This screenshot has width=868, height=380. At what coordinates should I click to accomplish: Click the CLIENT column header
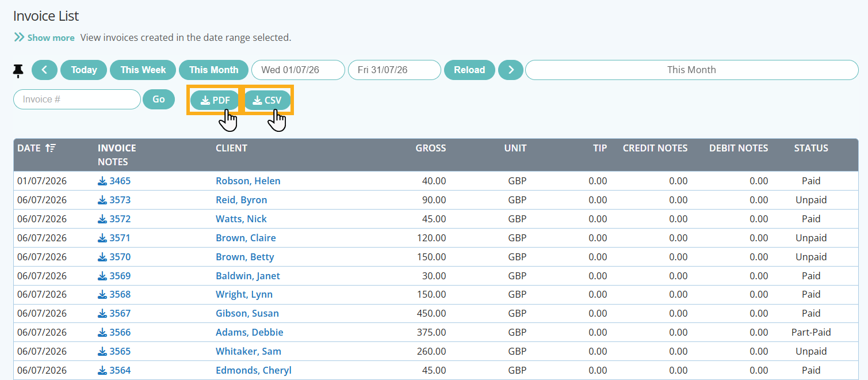tap(231, 148)
